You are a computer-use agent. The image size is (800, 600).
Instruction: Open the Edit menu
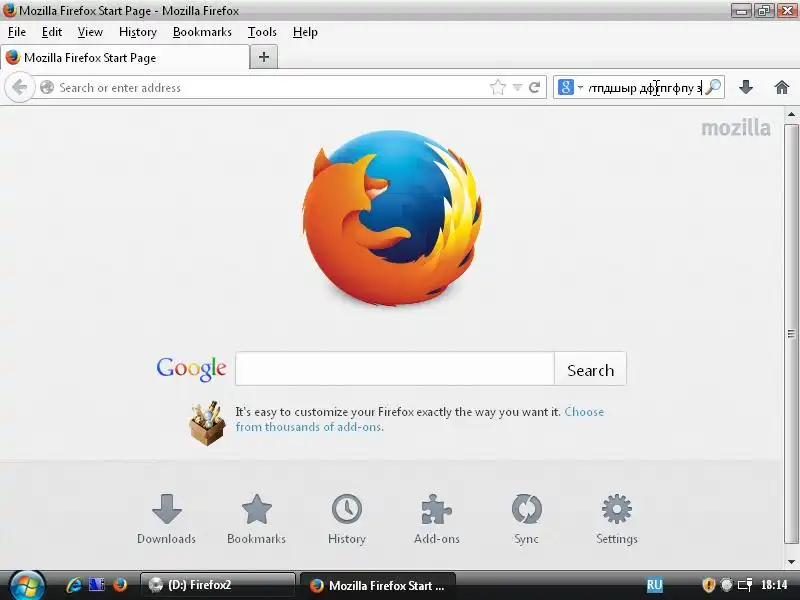(x=52, y=32)
